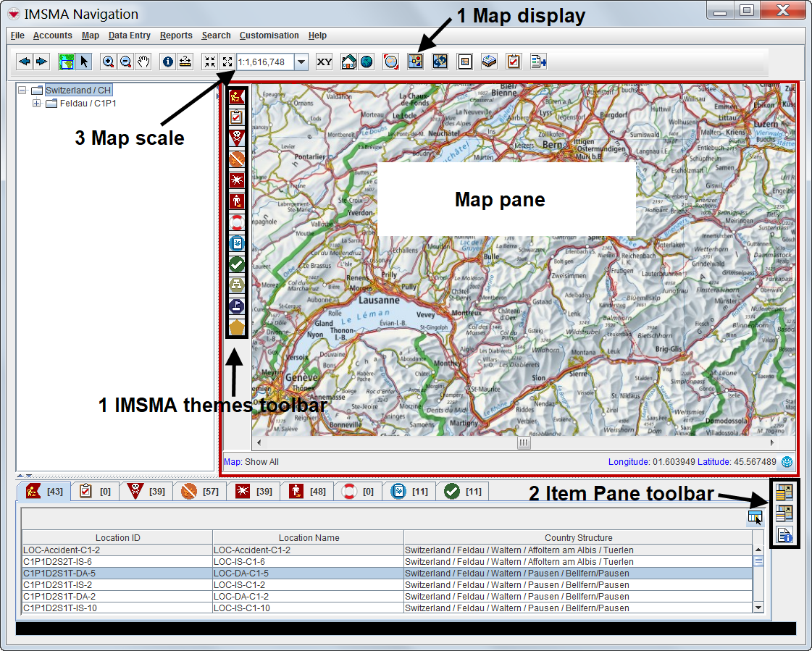Screen dimensions: 812x651
Task: Toggle the skull hazard theme layer
Action: pos(236,137)
